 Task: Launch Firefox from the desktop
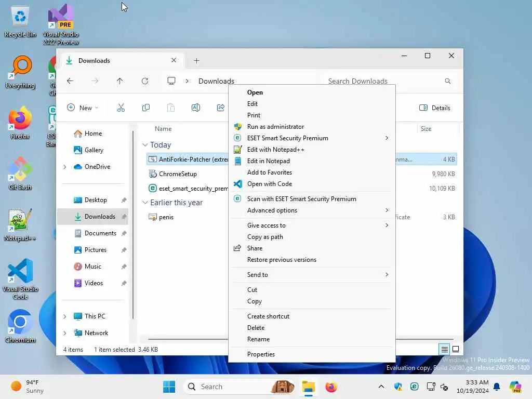(20, 123)
